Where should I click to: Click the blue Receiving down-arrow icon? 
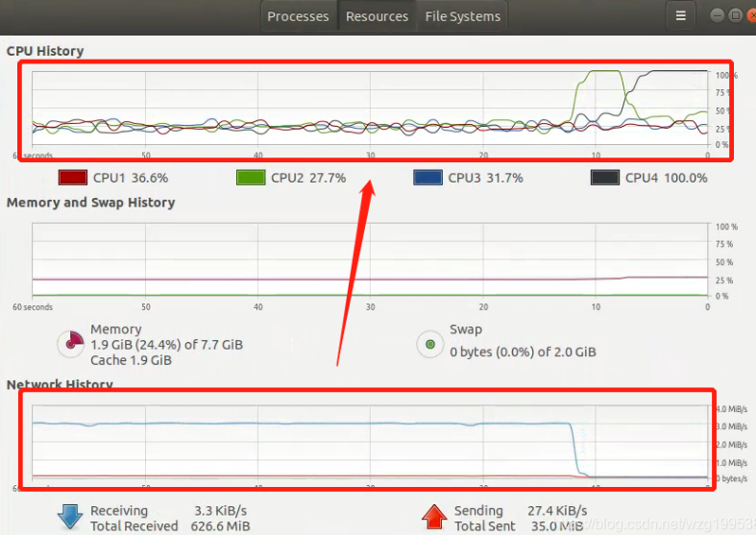pos(70,517)
